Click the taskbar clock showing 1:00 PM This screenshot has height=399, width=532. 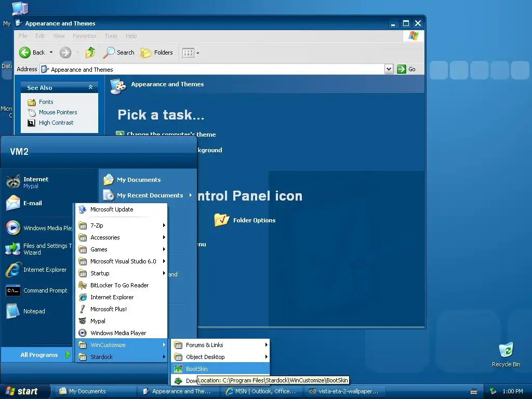coord(513,391)
